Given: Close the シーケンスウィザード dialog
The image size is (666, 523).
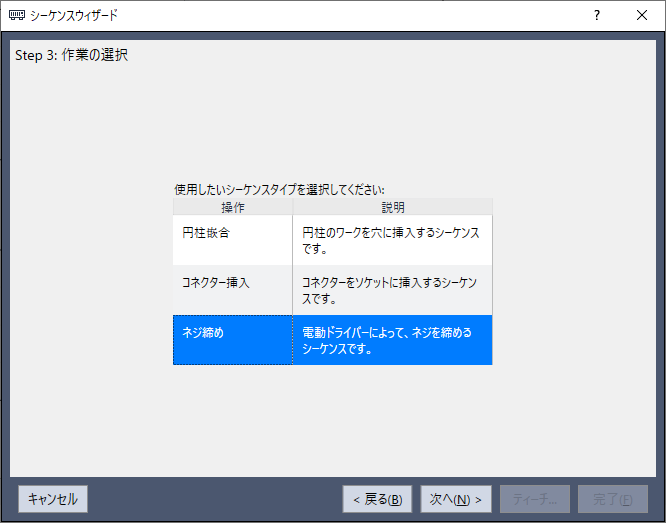Looking at the screenshot, I should pos(642,16).
